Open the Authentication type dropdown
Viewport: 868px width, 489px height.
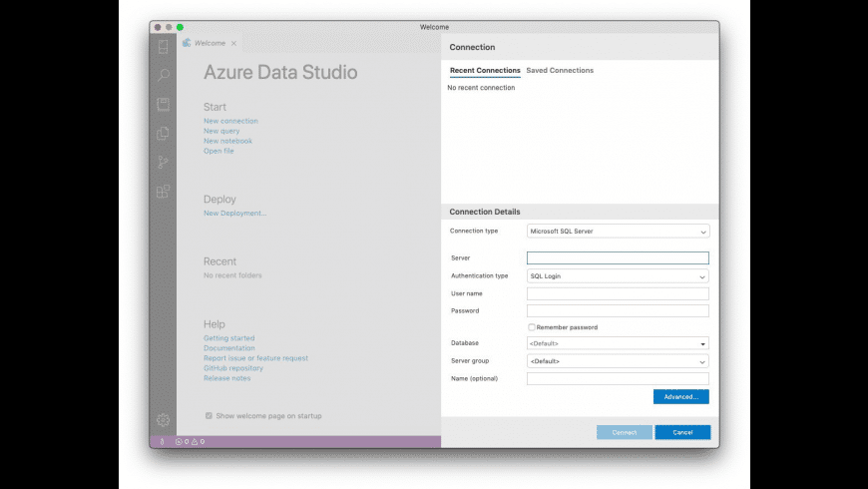click(618, 276)
